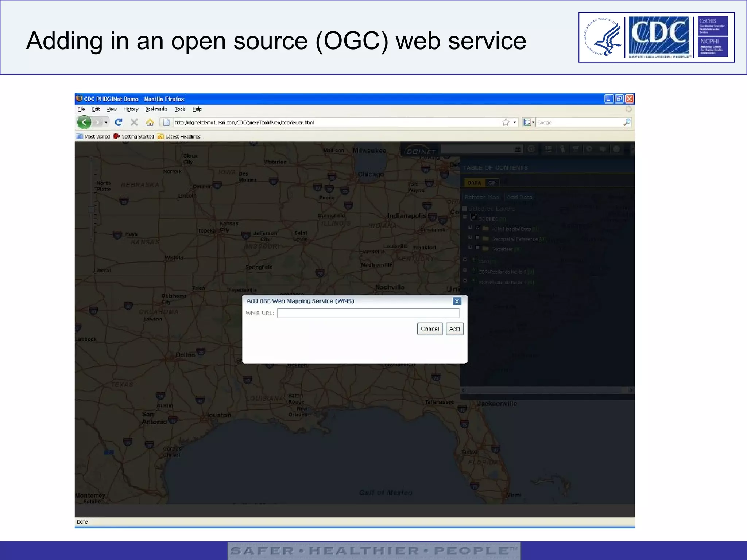Open the table of contents list icon
Viewport: 747px width, 560px height.
pyautogui.click(x=548, y=149)
